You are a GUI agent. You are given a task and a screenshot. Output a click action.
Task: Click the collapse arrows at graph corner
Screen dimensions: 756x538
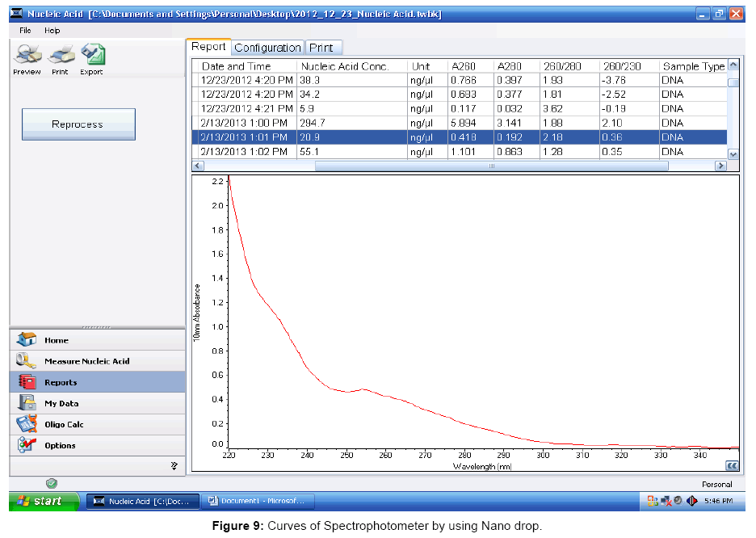point(731,465)
